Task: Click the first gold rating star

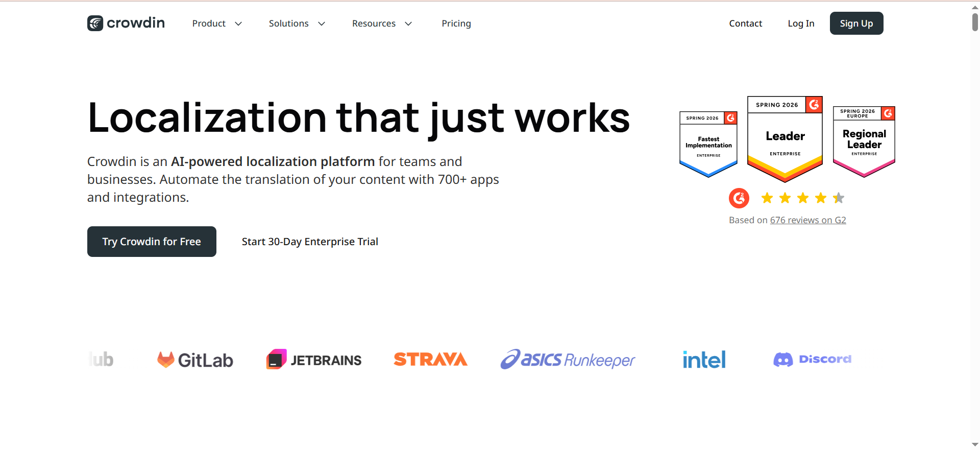Action: pyautogui.click(x=767, y=198)
